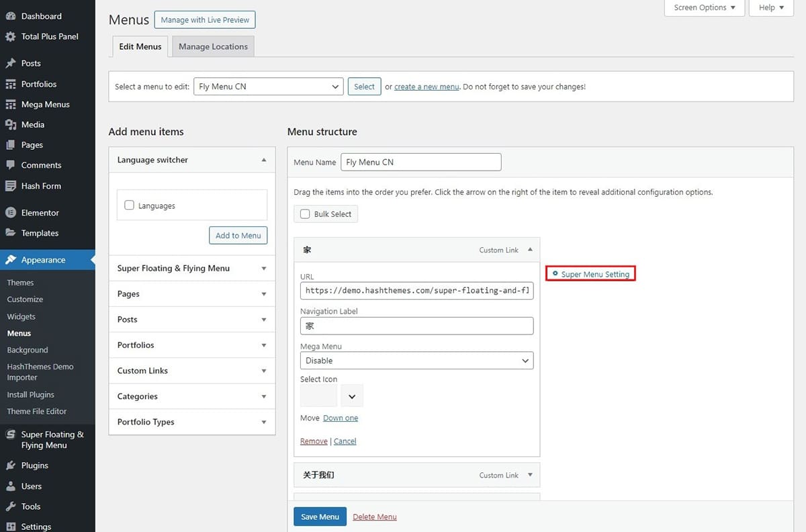Enable the Bulk Select checkbox
This screenshot has width=806, height=532.
[305, 214]
